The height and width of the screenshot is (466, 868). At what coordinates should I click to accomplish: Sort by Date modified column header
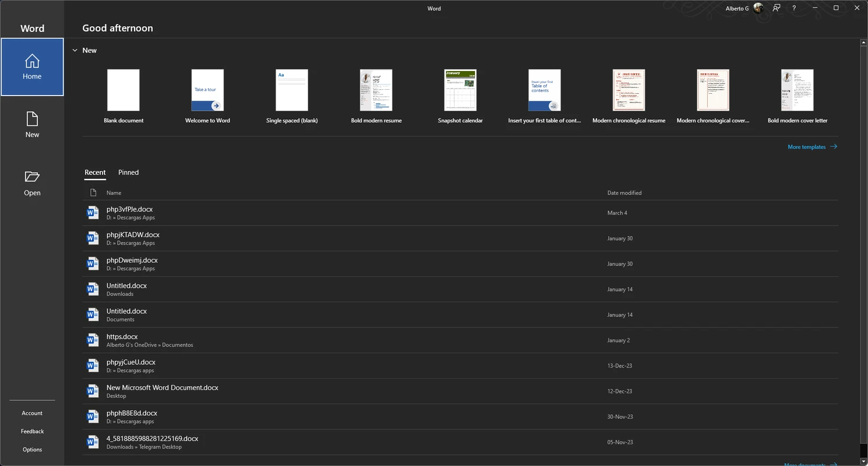coord(624,193)
